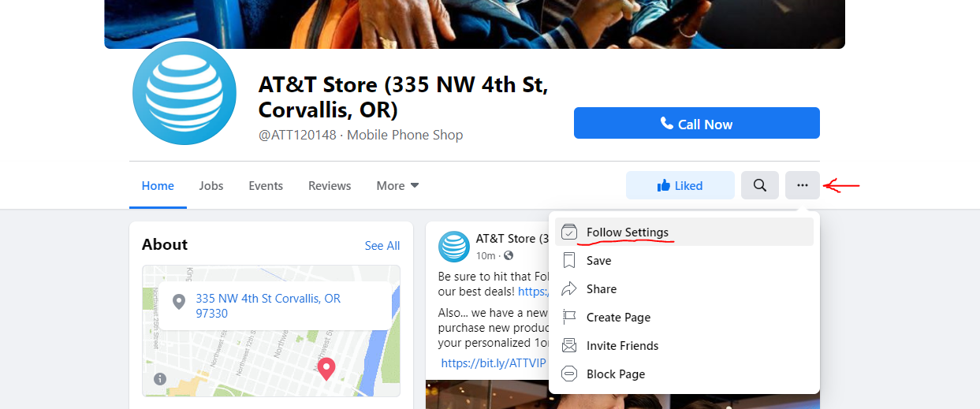Click the Share arrow icon
This screenshot has height=409, width=980.
click(x=569, y=289)
